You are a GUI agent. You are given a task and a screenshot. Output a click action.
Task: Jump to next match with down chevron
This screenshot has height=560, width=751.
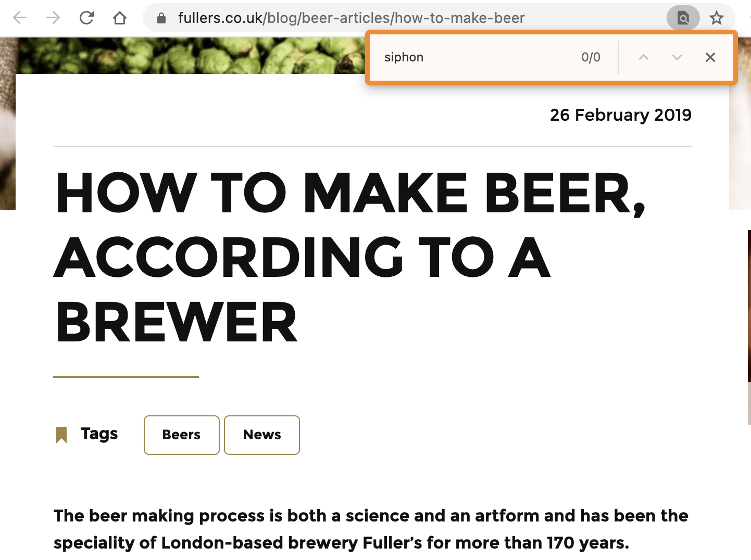677,57
